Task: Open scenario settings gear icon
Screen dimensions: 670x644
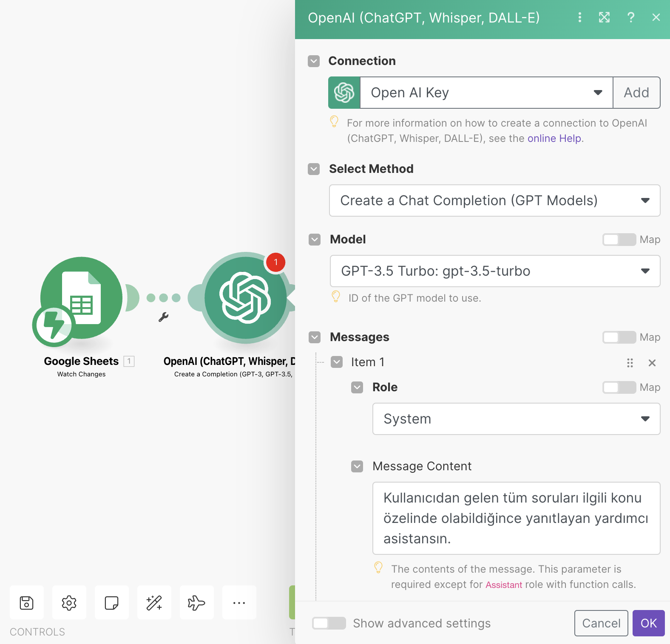Action: click(69, 602)
